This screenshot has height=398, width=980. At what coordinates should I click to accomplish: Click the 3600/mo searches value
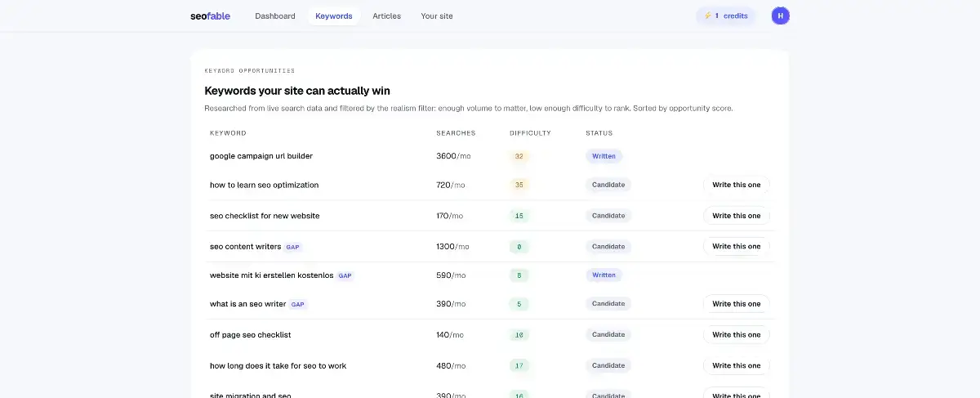click(x=452, y=156)
